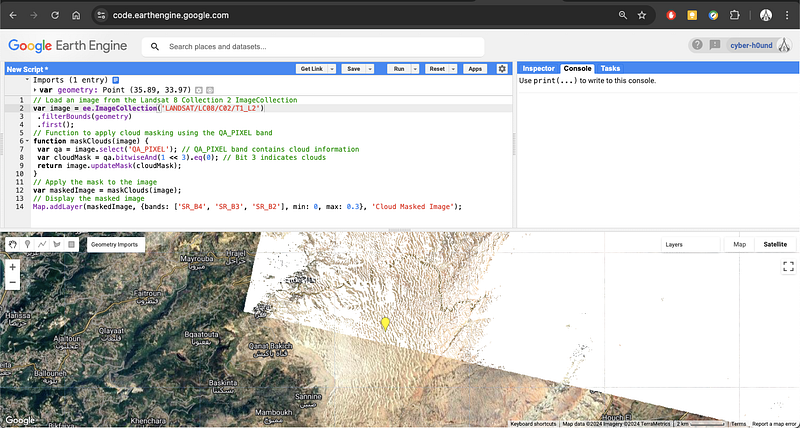Click the Save button

click(x=354, y=69)
